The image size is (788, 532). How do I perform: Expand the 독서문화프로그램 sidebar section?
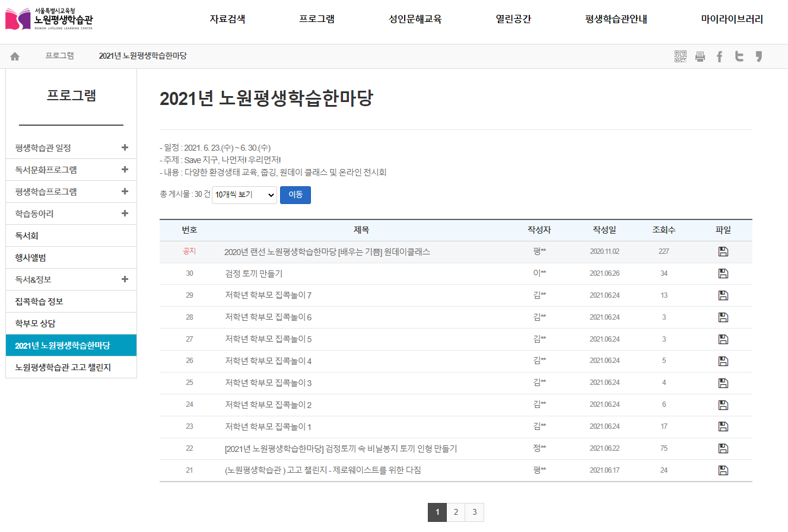pyautogui.click(x=125, y=170)
